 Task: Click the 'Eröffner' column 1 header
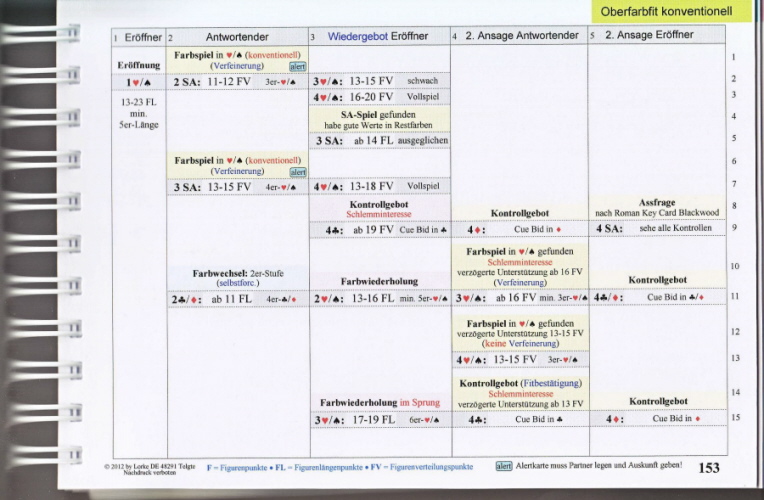tap(139, 37)
